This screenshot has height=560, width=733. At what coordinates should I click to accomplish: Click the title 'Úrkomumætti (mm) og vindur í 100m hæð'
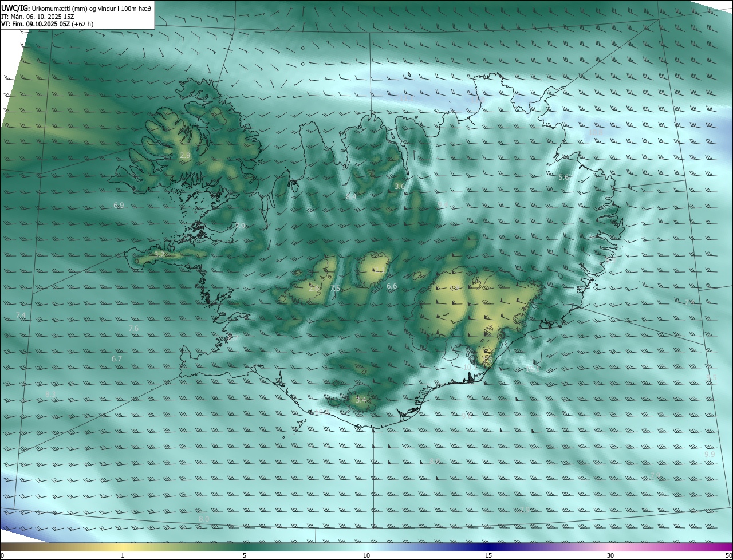tap(91, 8)
